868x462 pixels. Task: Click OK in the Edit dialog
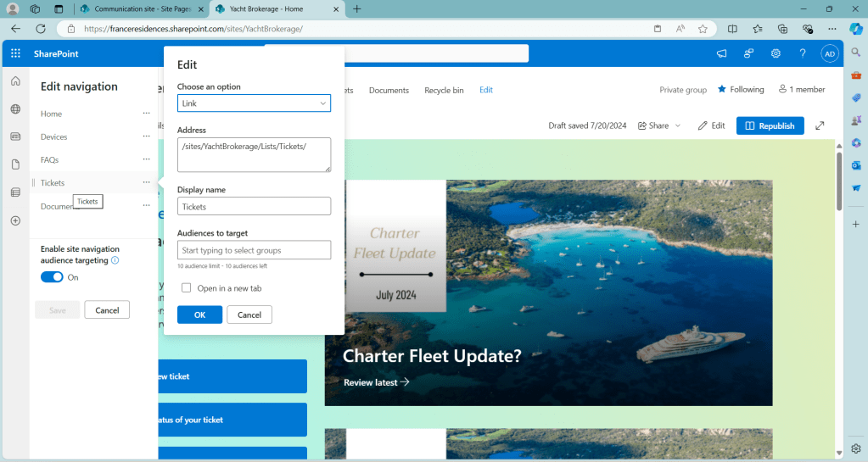pyautogui.click(x=199, y=314)
